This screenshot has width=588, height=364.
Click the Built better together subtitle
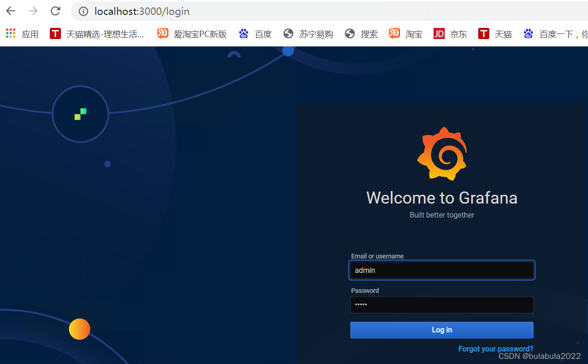coord(442,215)
